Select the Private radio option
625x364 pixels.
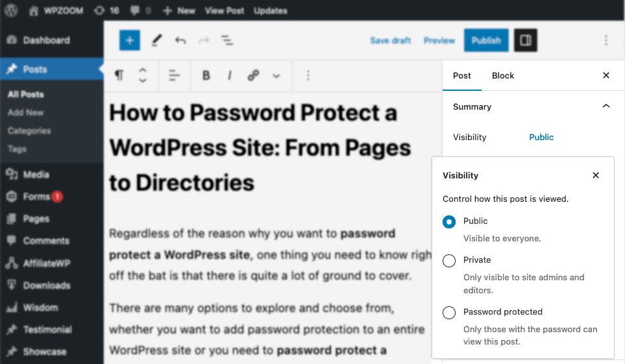449,261
